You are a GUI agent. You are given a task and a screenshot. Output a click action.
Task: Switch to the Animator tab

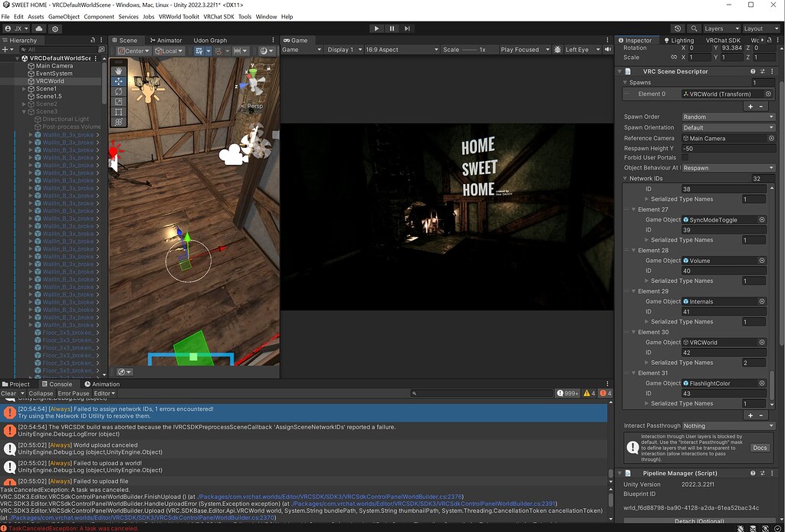click(166, 40)
